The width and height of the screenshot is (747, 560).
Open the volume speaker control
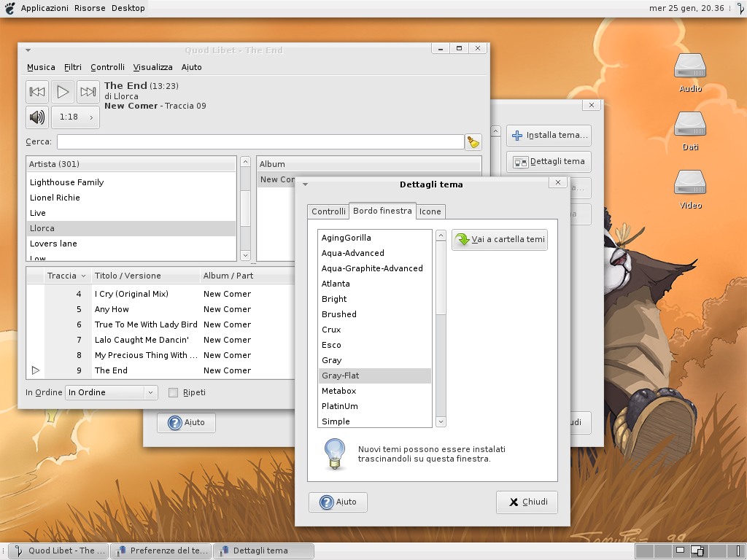point(37,117)
